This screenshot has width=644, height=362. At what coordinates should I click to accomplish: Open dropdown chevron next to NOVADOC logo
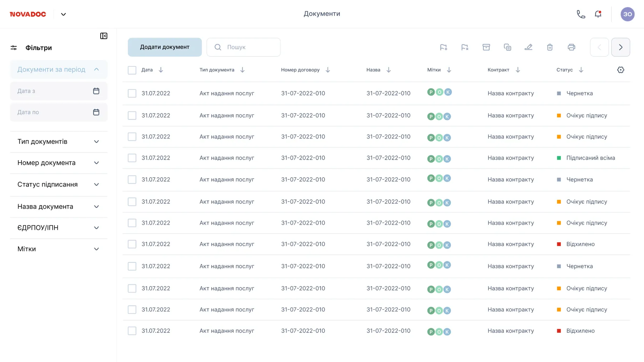point(63,14)
